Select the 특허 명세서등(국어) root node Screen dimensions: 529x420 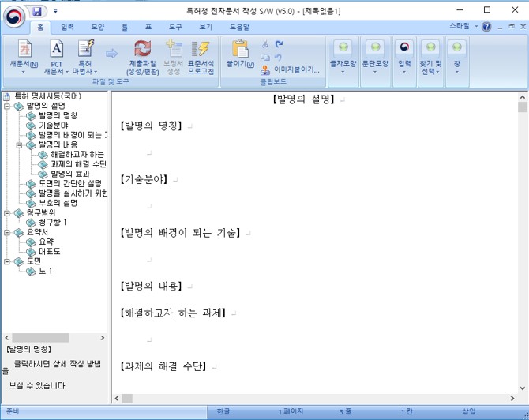click(48, 96)
